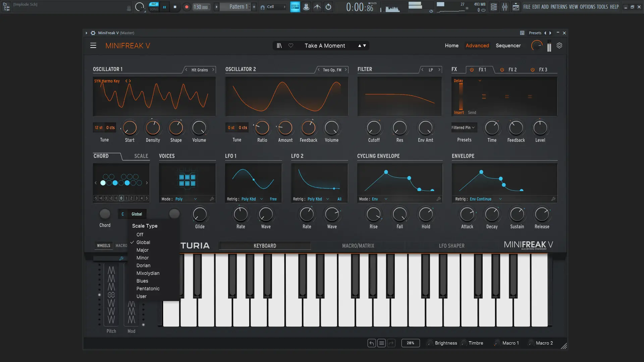
Task: Favorite the Take A Moment preset with the heart
Action: click(x=290, y=46)
